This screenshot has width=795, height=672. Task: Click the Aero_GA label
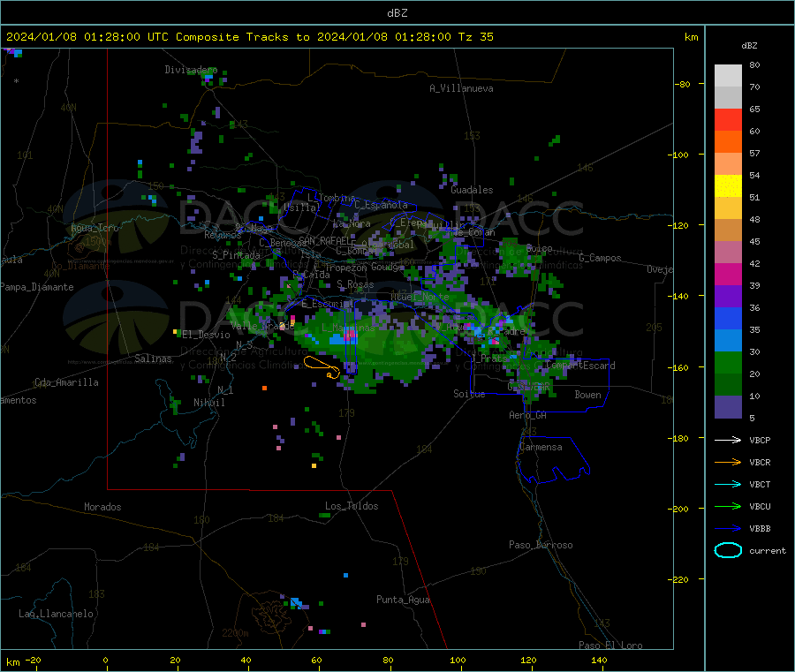527,415
